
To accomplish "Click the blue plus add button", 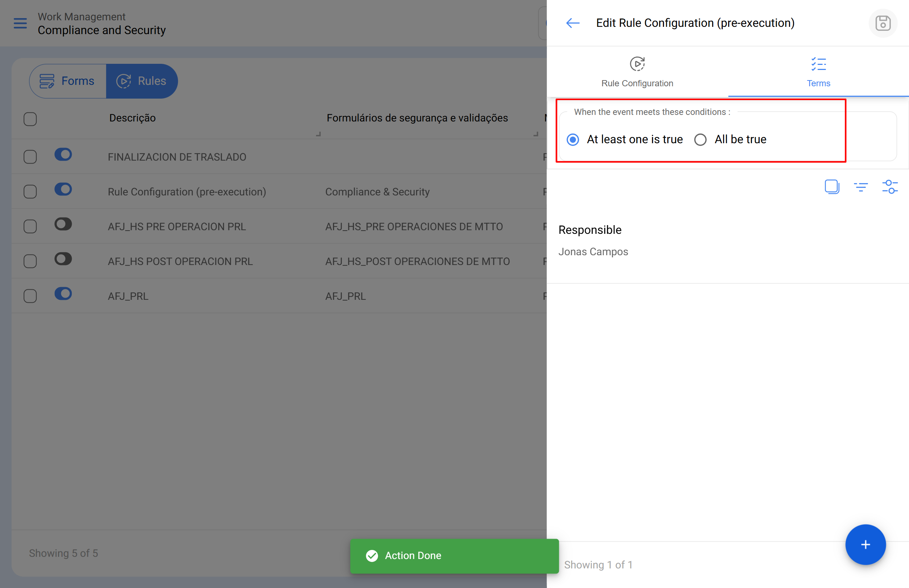I will tap(865, 544).
